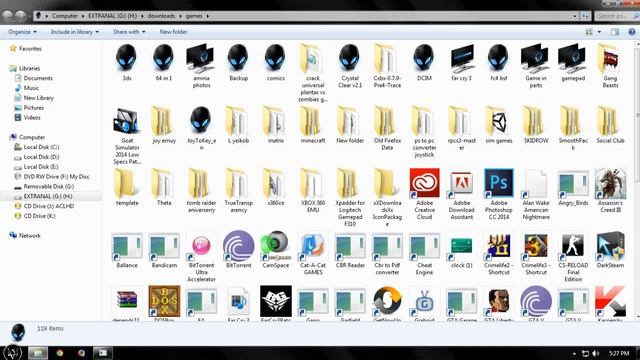Select Assassin's Creed III shortcut

point(610,183)
